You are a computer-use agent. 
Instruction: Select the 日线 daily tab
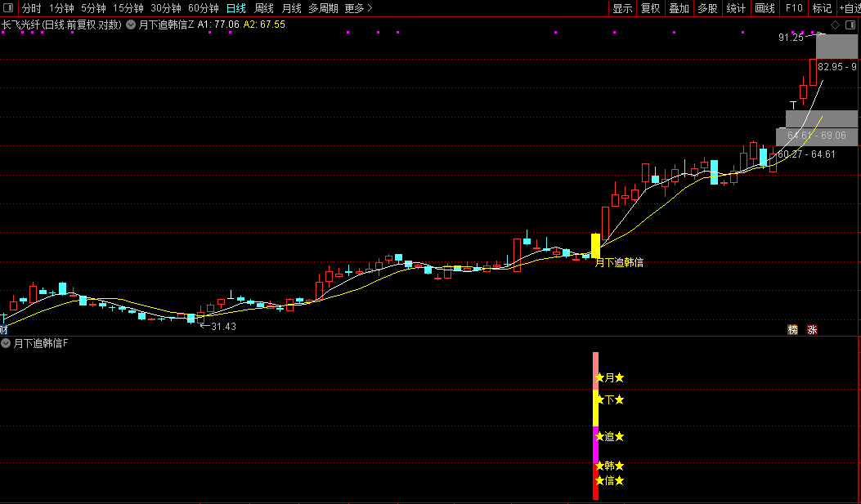coord(236,8)
